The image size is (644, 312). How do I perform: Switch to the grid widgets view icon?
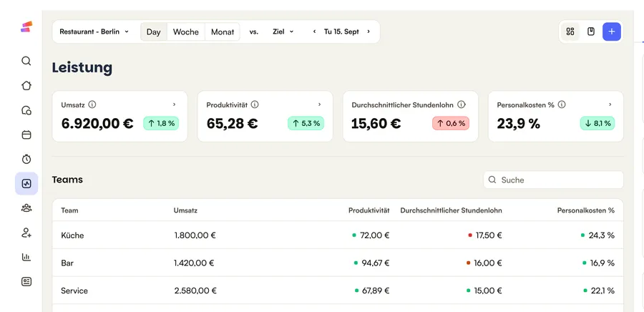click(x=570, y=31)
